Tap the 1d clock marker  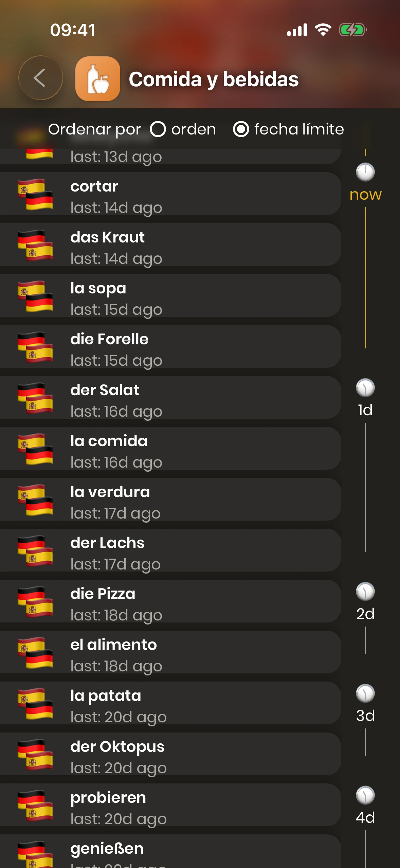click(365, 388)
